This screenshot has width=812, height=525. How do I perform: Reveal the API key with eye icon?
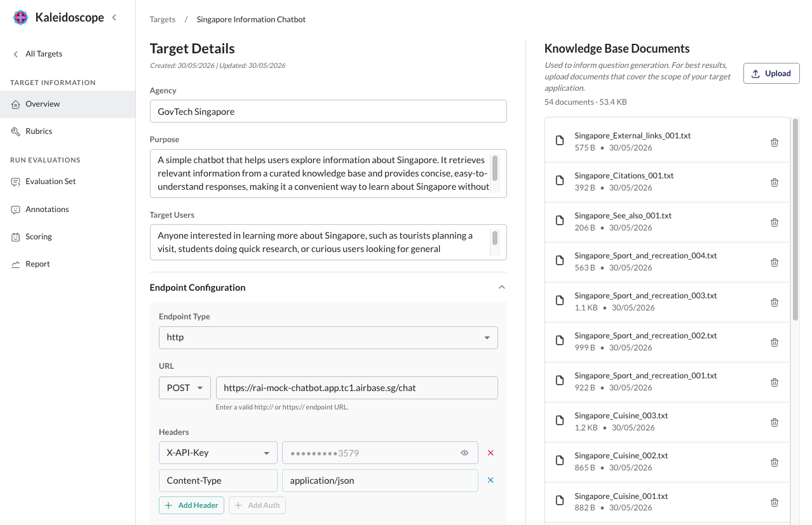464,453
